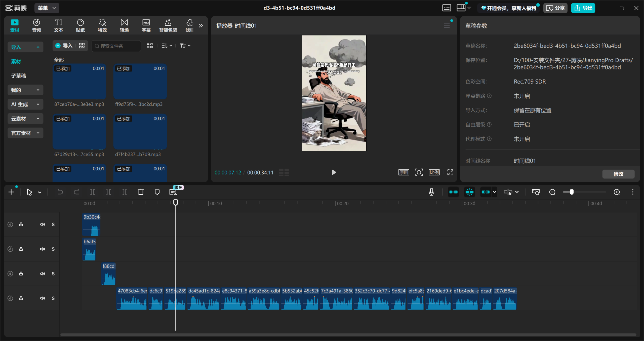The height and width of the screenshot is (341, 644).
Task: Click the timeline zoom slider handle
Action: tap(572, 192)
